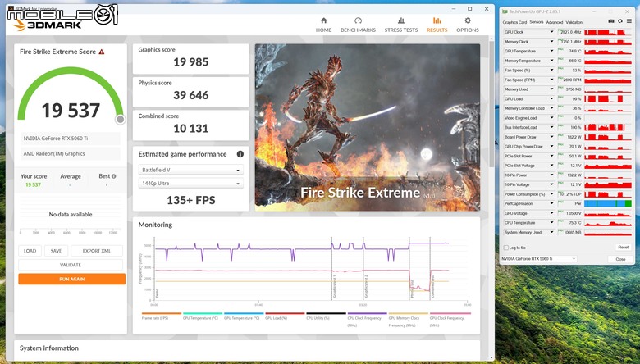
Task: Open the OPTIONS gear icon
Action: click(x=468, y=20)
